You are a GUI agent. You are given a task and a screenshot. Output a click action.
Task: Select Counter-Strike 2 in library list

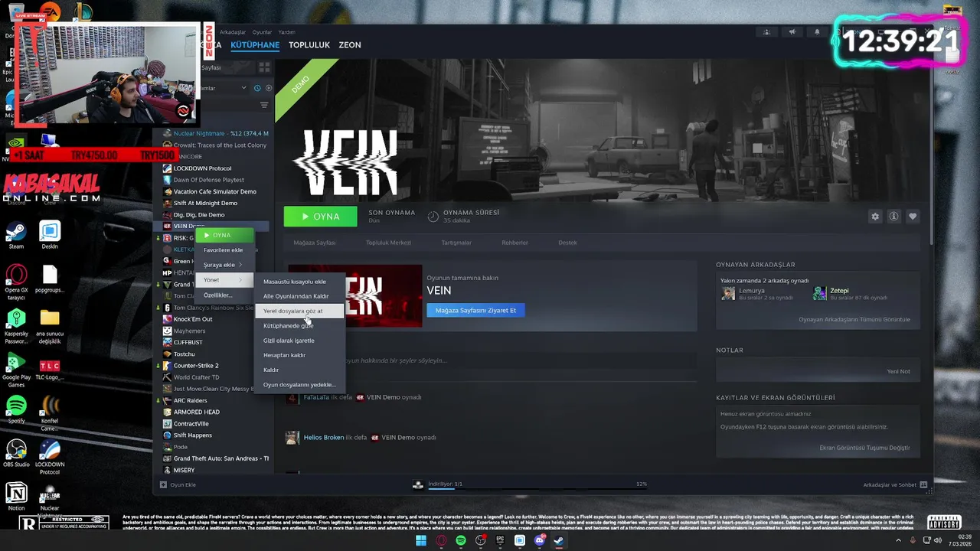point(196,366)
